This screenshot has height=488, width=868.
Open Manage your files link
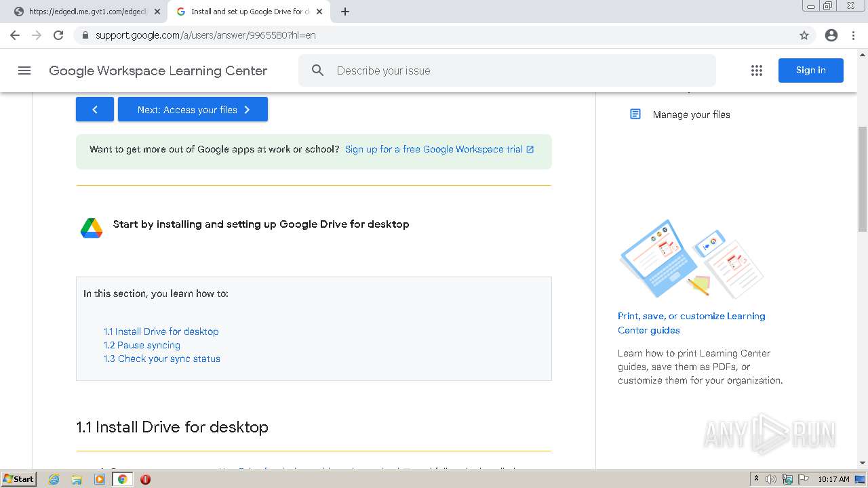pos(692,115)
